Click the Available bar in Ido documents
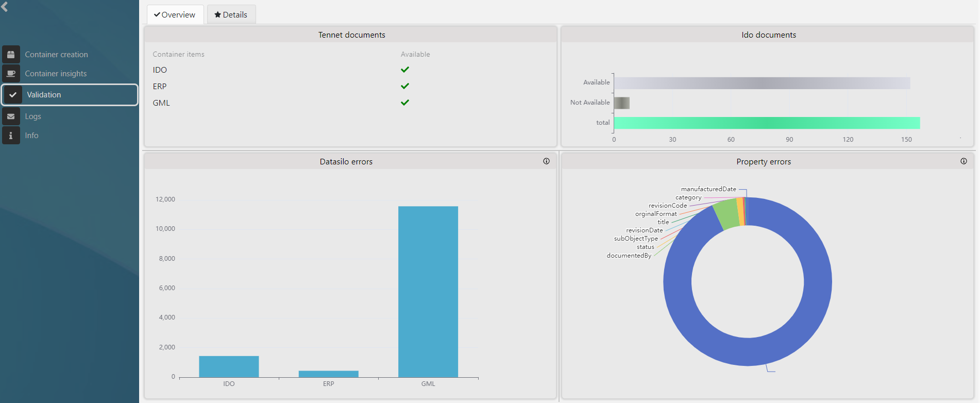 pos(762,83)
